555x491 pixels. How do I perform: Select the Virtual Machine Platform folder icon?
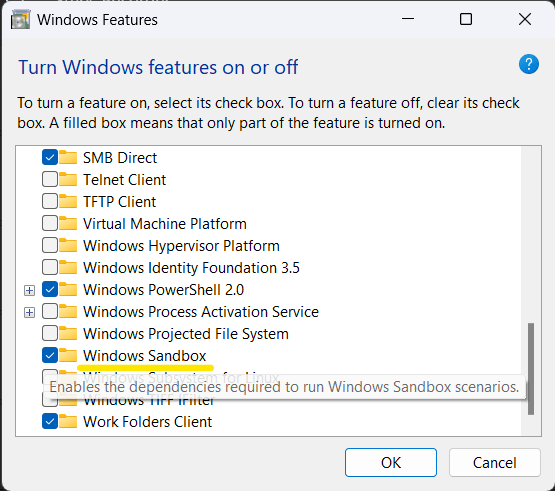coord(68,224)
